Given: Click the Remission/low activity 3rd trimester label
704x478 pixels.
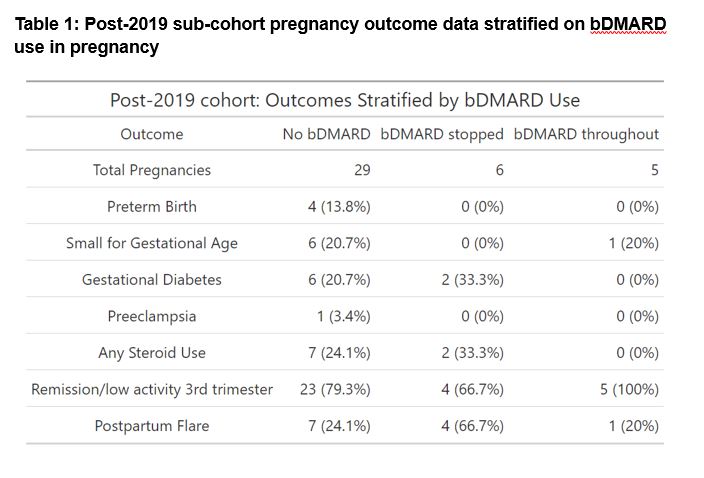Looking at the screenshot, I should 152,389.
